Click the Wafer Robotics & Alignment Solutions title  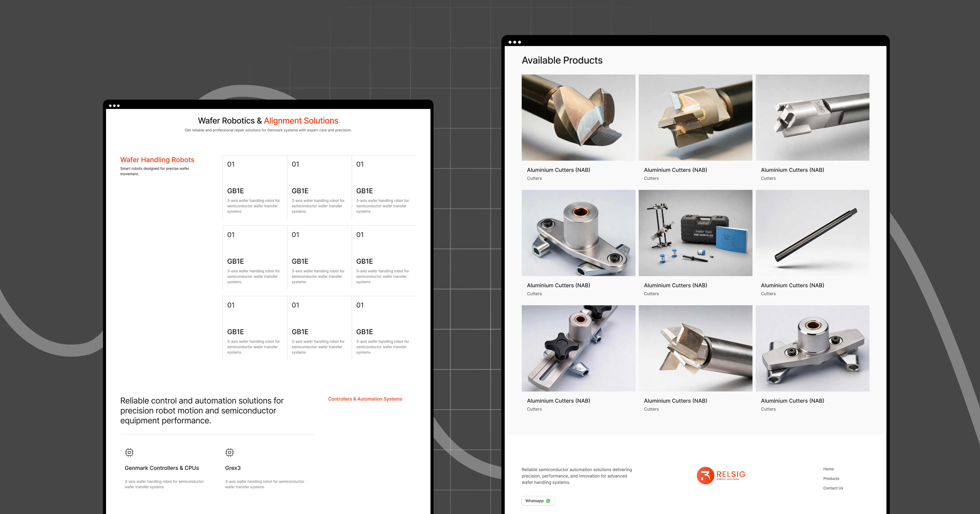point(268,121)
